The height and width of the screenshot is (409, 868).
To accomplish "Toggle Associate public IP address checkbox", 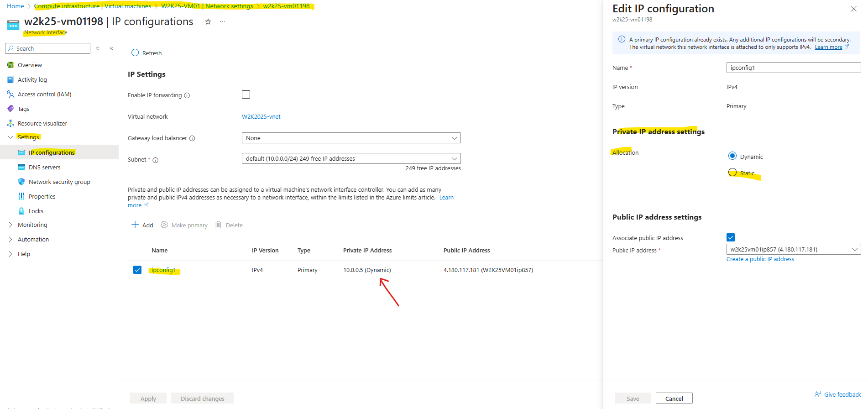I will (731, 237).
